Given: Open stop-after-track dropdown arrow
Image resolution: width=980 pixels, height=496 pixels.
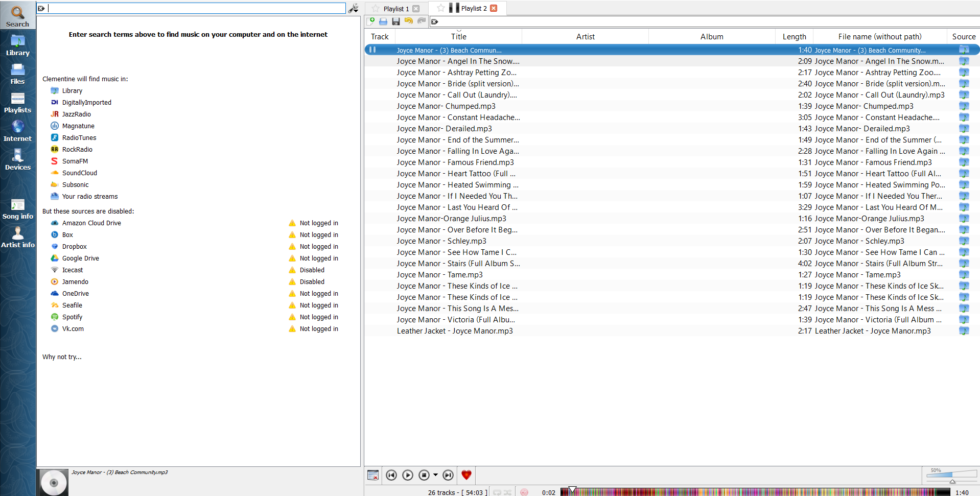Looking at the screenshot, I should point(435,475).
